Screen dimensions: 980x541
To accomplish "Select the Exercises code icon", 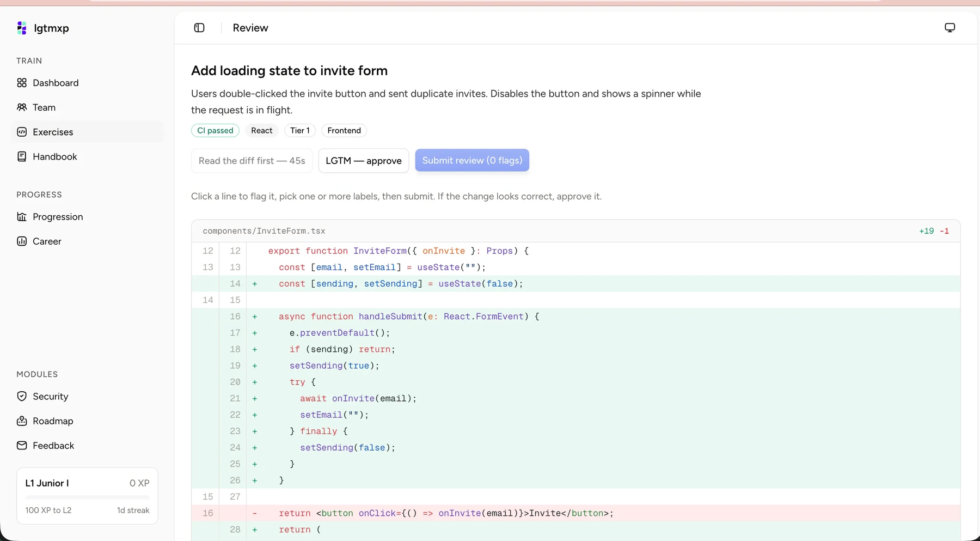I will [22, 132].
